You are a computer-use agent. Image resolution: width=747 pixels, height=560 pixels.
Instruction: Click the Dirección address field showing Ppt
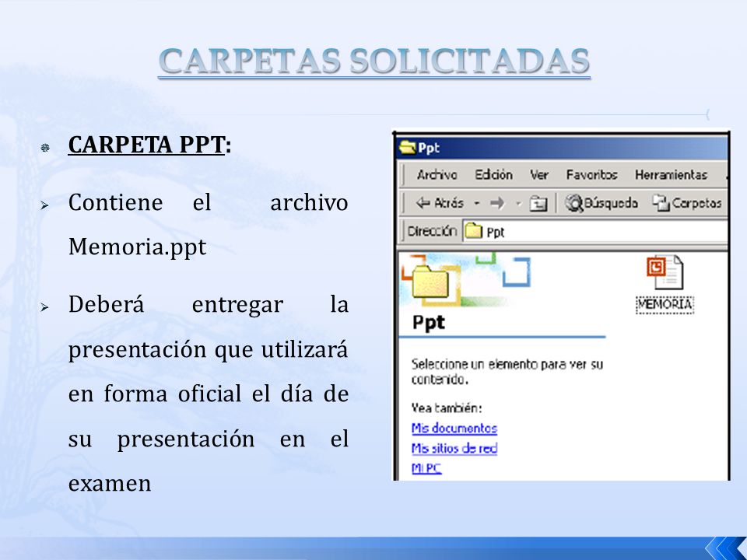[595, 232]
